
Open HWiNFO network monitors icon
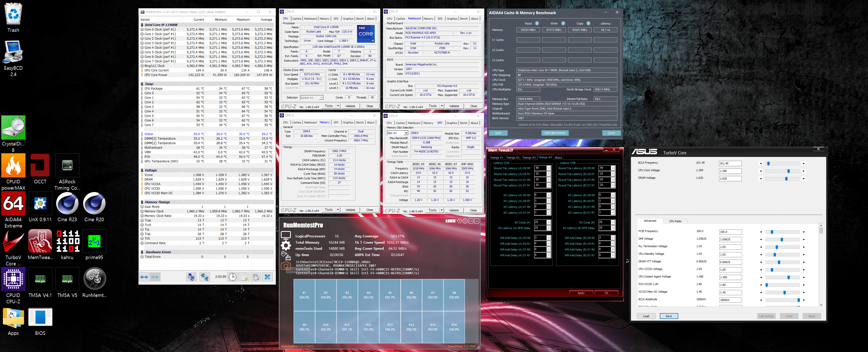point(205,277)
